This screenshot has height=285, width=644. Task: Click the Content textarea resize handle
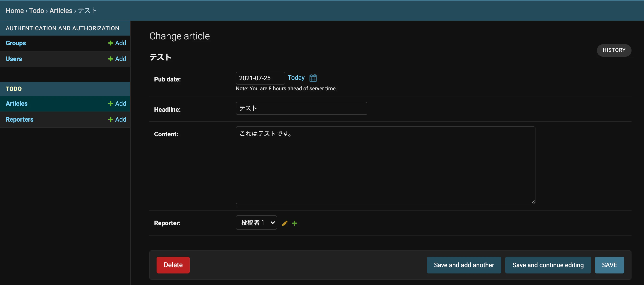533,202
